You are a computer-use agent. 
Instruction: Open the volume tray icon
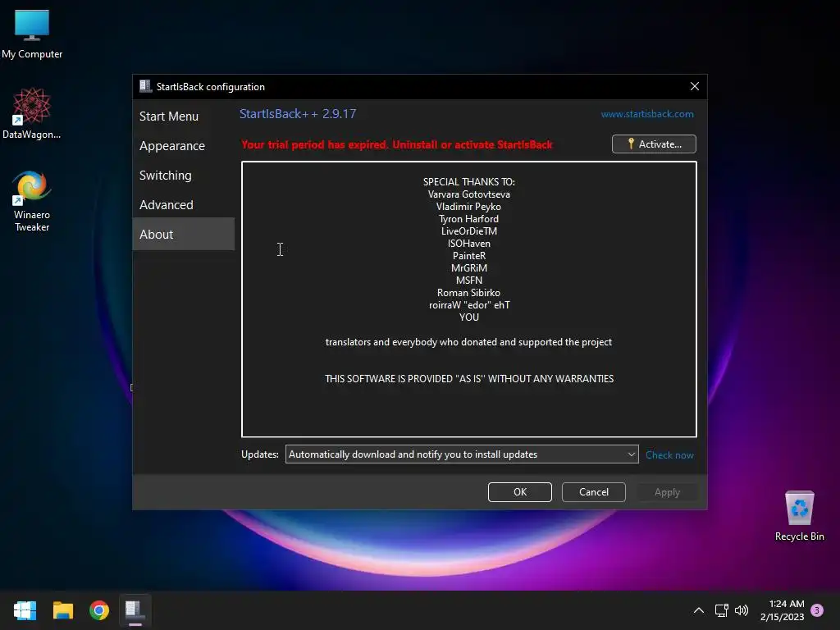click(742, 610)
